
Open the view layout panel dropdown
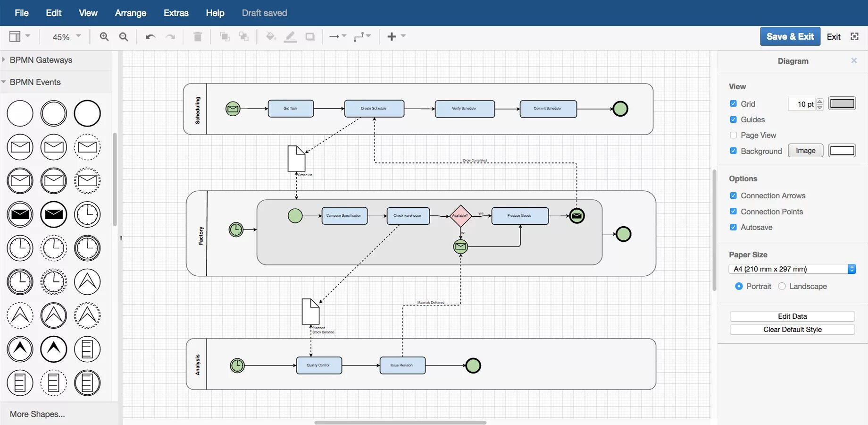pos(20,36)
